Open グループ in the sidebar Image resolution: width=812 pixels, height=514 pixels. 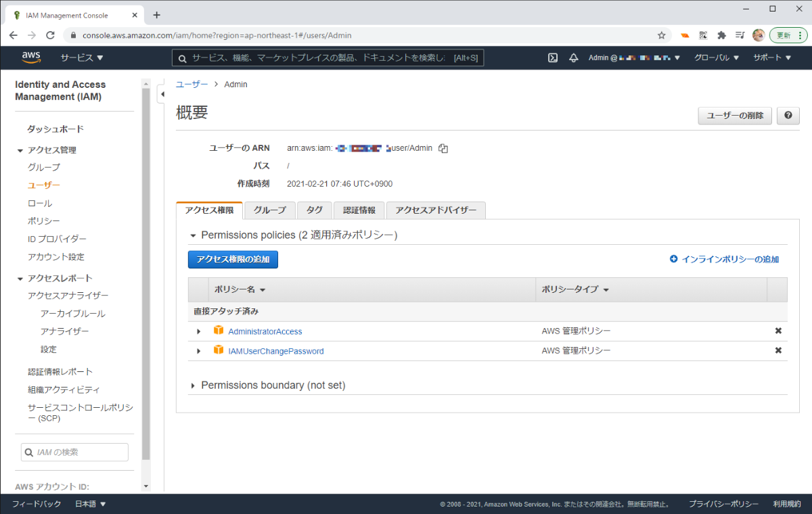pyautogui.click(x=44, y=167)
